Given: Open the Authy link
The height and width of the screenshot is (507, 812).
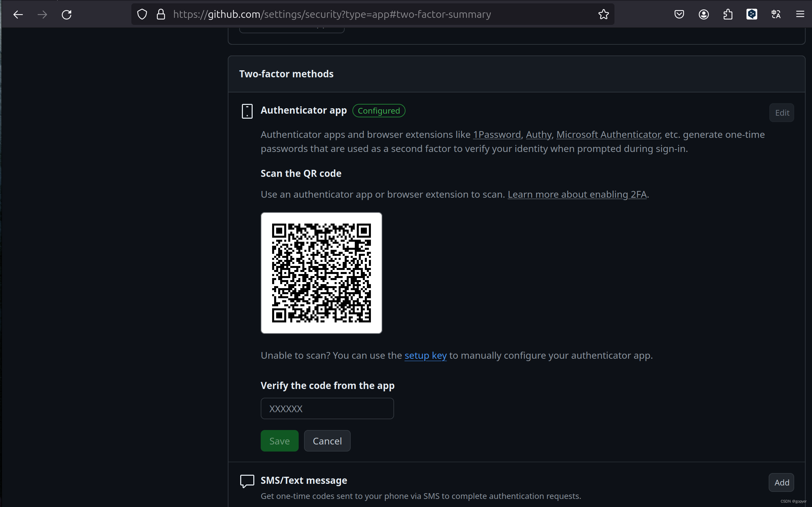Looking at the screenshot, I should point(539,135).
